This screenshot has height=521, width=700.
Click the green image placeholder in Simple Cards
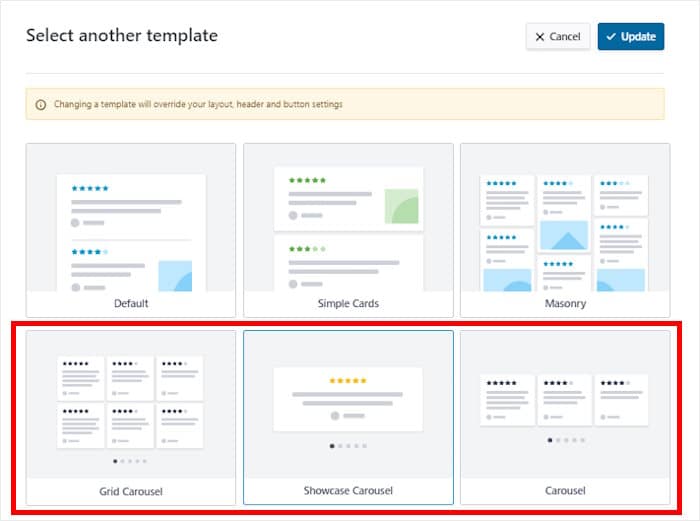pyautogui.click(x=405, y=205)
